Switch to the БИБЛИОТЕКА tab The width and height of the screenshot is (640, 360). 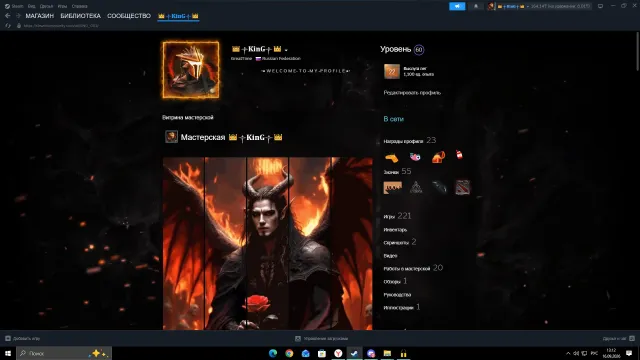(x=80, y=16)
